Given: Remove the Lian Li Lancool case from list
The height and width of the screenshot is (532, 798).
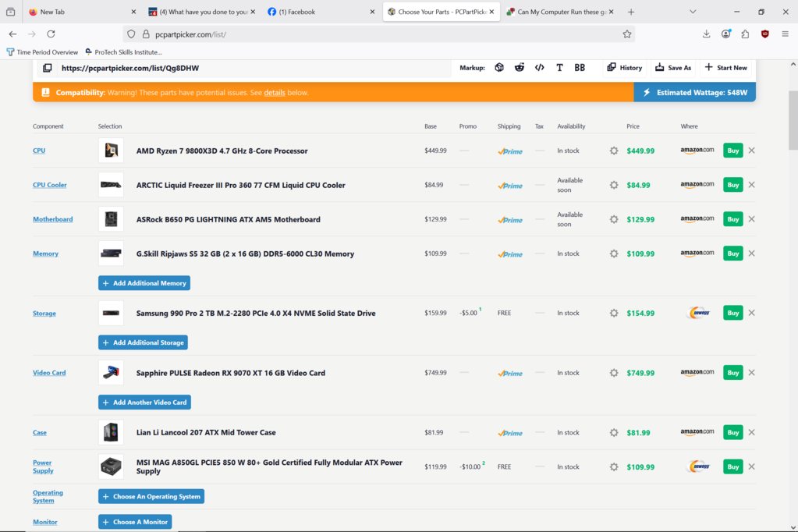Looking at the screenshot, I should [752, 432].
